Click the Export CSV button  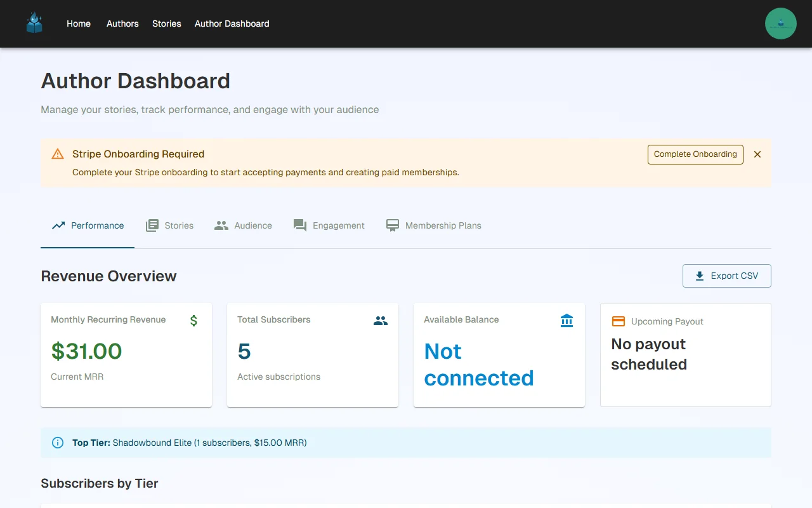click(726, 276)
